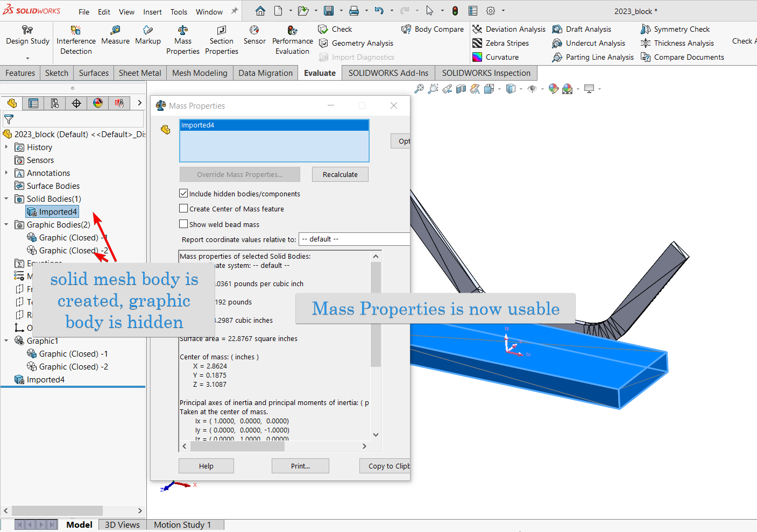The image size is (757, 532).
Task: Click the Save icon
Action: pos(328,11)
